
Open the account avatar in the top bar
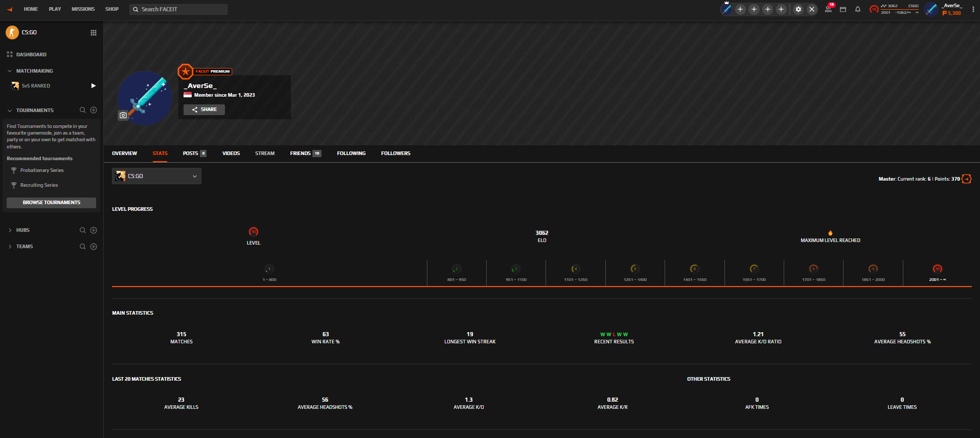[x=931, y=9]
